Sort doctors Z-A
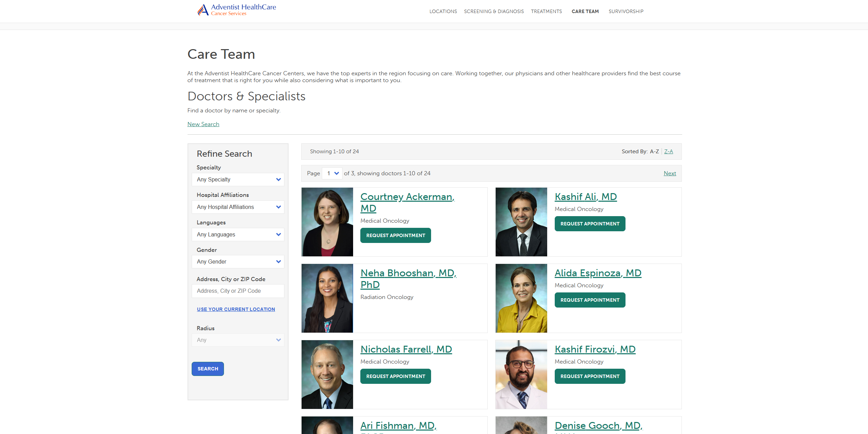The height and width of the screenshot is (434, 868). pyautogui.click(x=668, y=151)
